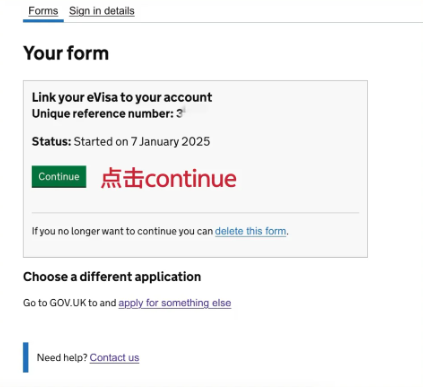Click the red '点击continue' annotation text
The image size is (423, 387).
(x=169, y=178)
